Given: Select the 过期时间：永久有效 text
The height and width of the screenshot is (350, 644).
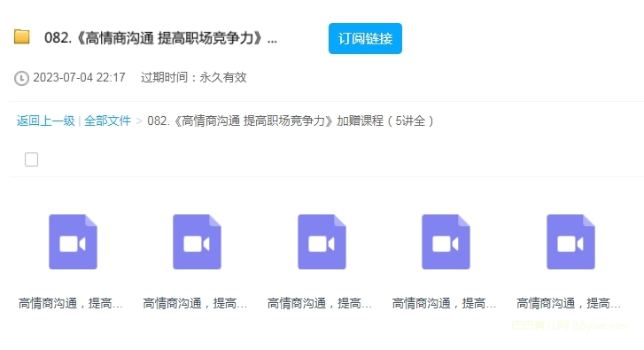Looking at the screenshot, I should [x=193, y=77].
